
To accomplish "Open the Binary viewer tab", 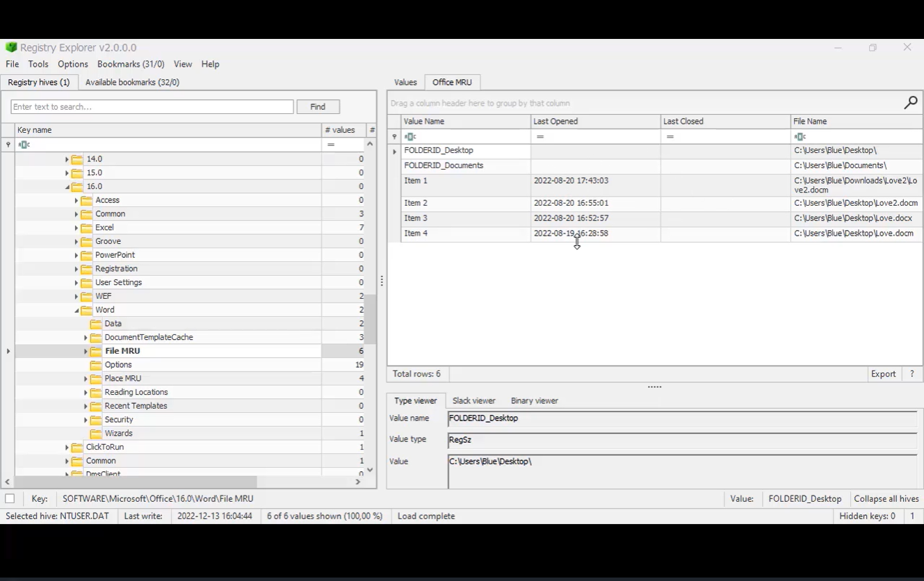I will tap(534, 401).
